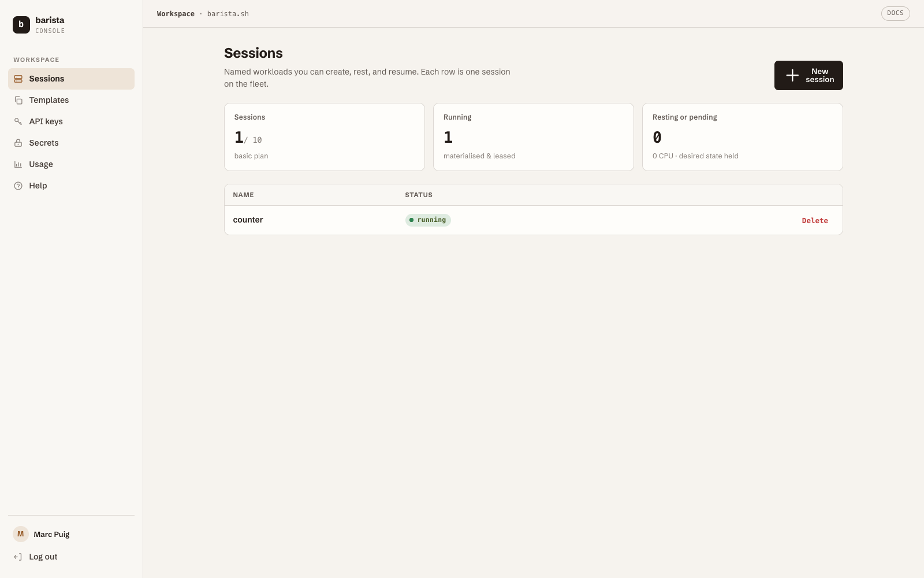924x578 pixels.
Task: Click the API keys key icon
Action: 18,121
